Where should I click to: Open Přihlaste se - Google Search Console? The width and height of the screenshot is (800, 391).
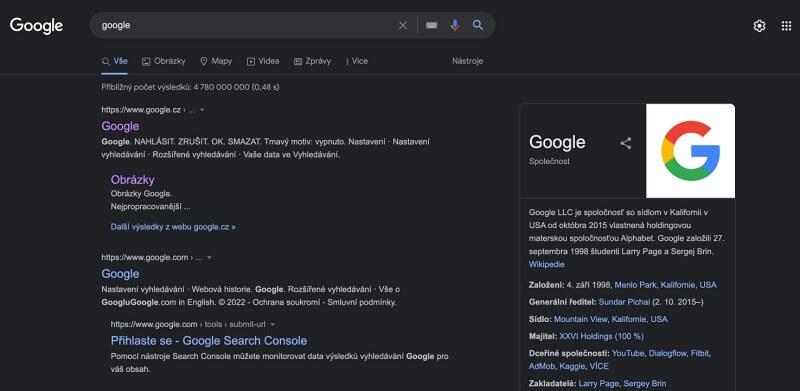209,340
